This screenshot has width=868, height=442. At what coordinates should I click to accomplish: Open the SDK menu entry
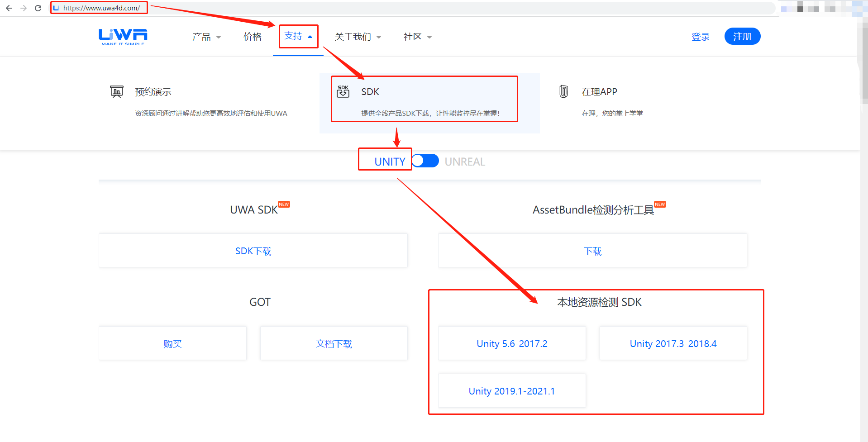coord(429,103)
